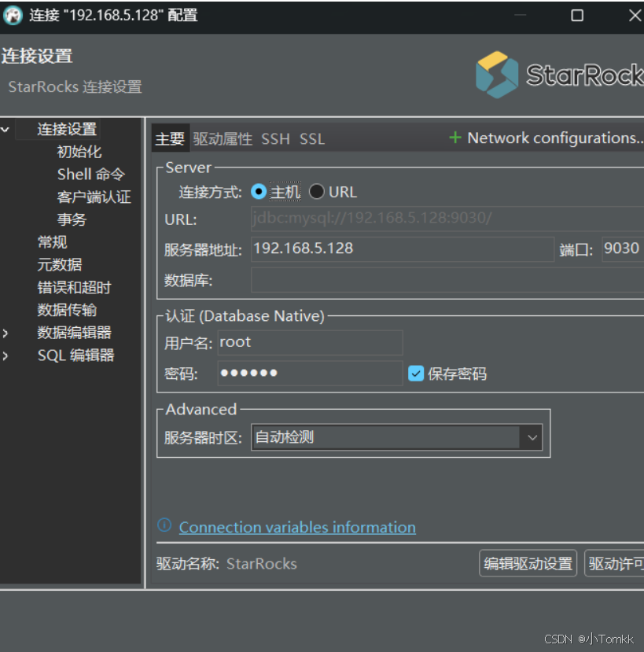Click the 驱动许可 button
Viewport: 644px width, 652px height.
[614, 563]
